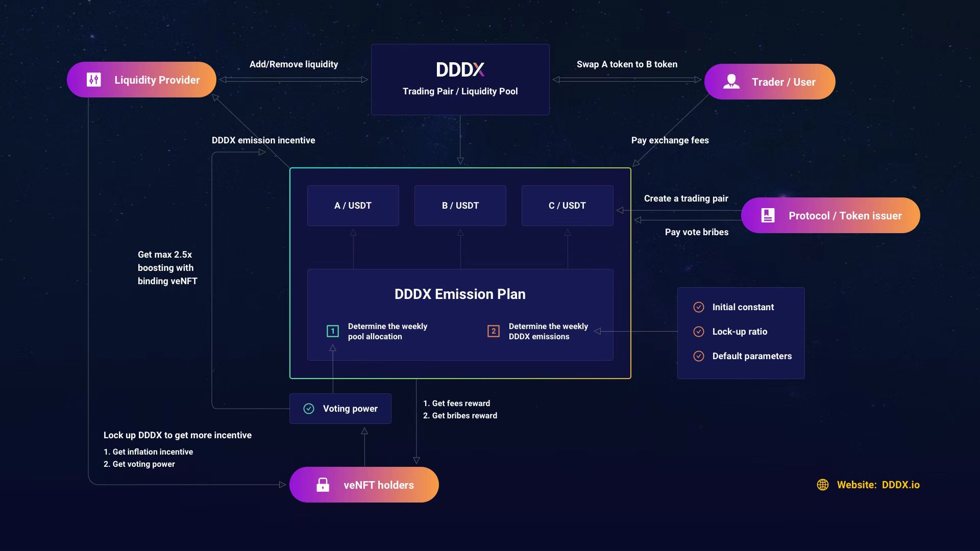Screen dimensions: 980x551
Task: Click the Trader / User button
Action: 769,82
